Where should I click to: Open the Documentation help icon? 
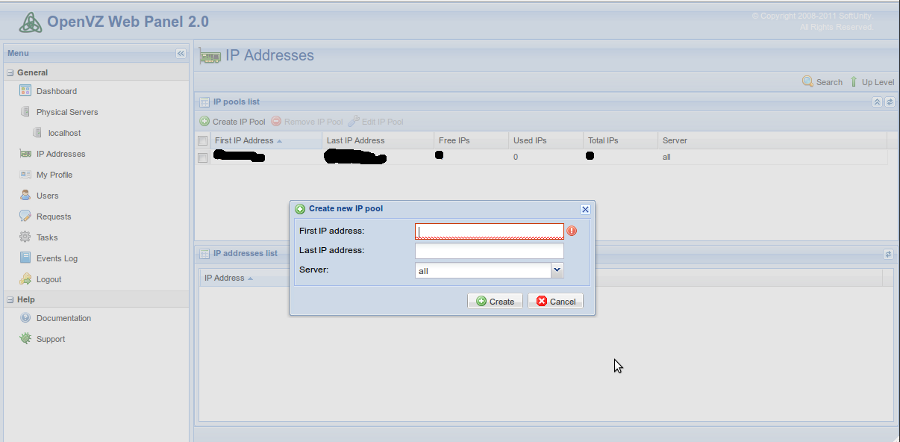(25, 317)
